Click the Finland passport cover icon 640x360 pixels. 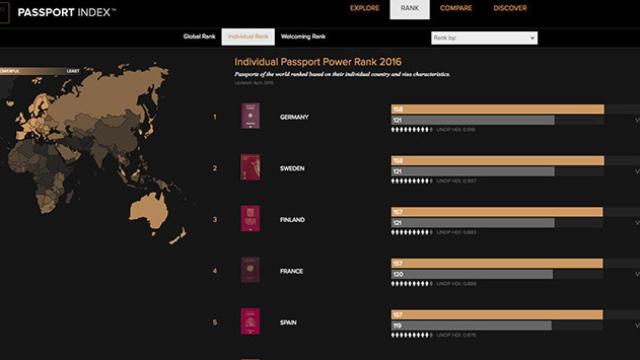point(250,218)
